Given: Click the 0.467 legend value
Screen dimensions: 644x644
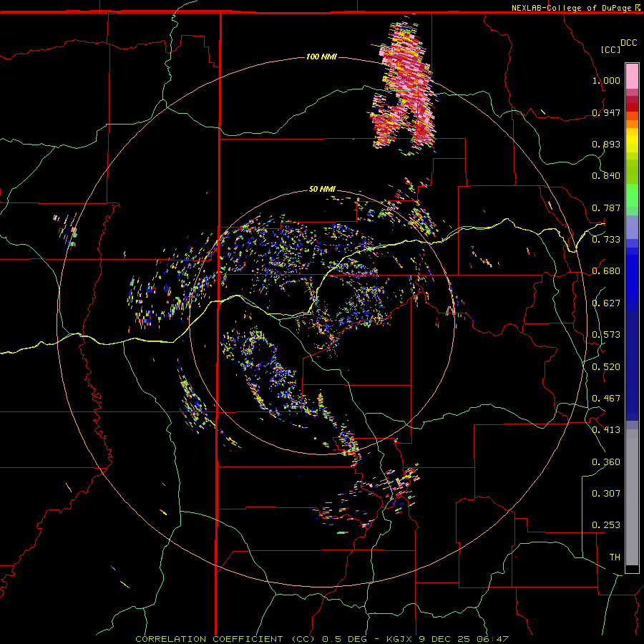Looking at the screenshot, I should [606, 398].
